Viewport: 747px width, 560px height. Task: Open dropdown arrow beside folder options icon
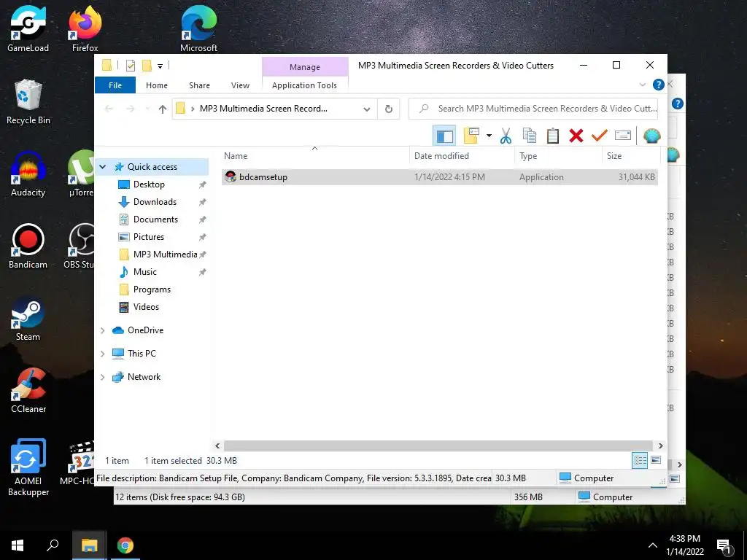489,136
